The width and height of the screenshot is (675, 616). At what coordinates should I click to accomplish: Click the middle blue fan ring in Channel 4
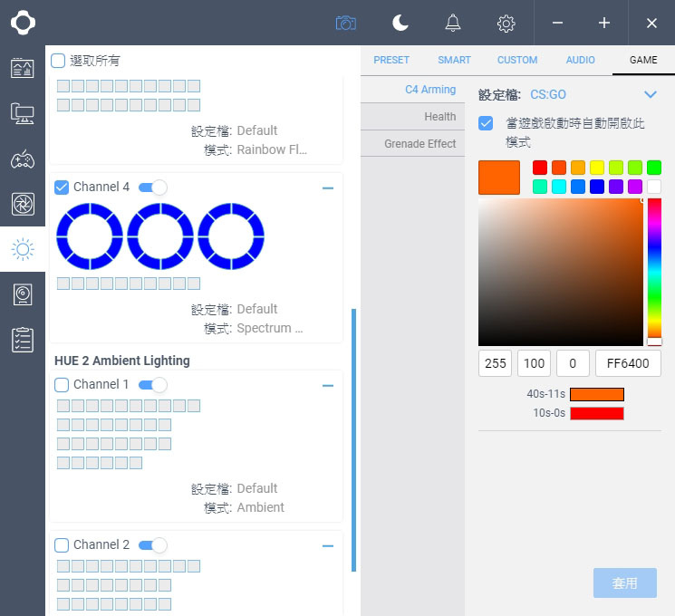click(160, 236)
